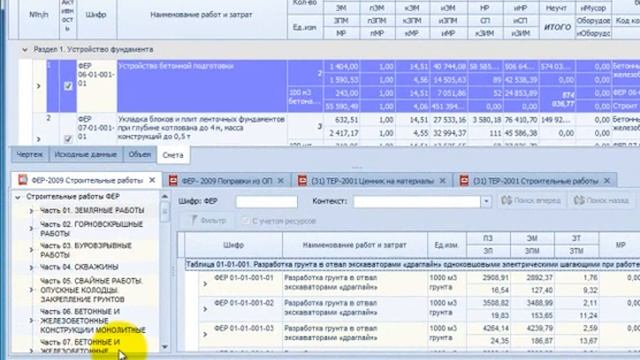
Task: Close the ФЕР-2009 Поправки из ОП tab
Action: [x=281, y=180]
